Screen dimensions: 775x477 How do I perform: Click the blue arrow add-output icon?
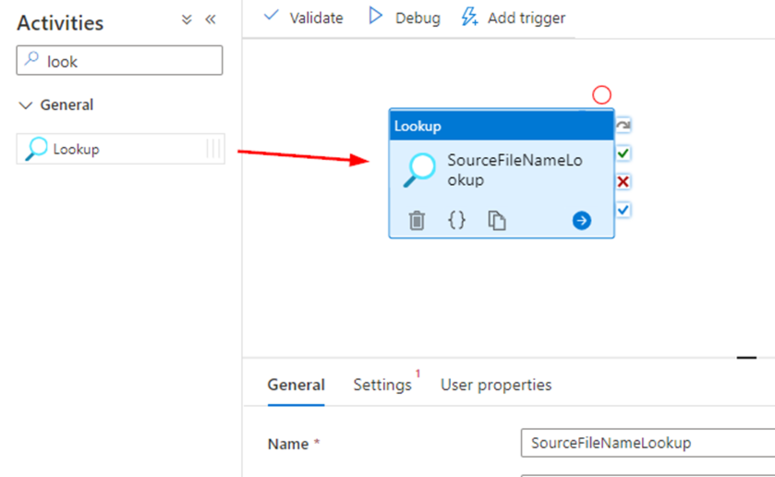(x=582, y=220)
